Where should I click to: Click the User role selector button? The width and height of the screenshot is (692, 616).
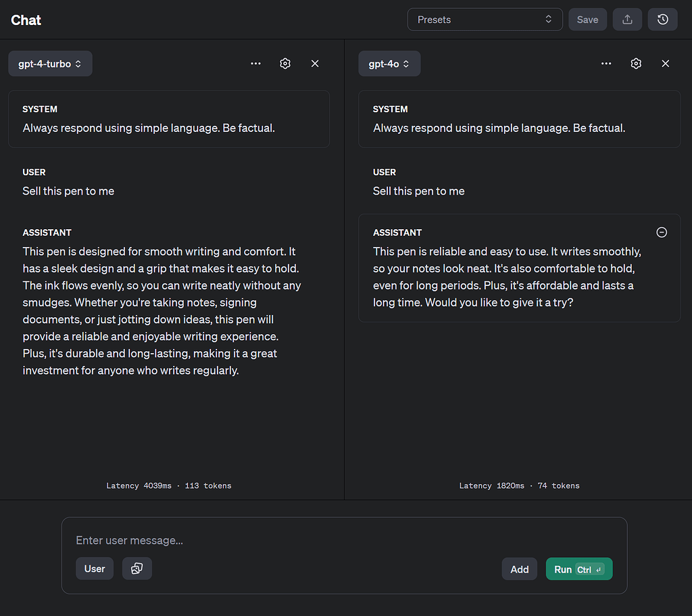tap(94, 569)
